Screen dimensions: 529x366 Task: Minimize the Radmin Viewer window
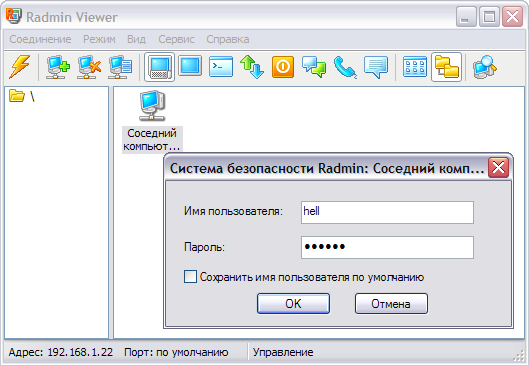click(x=466, y=17)
